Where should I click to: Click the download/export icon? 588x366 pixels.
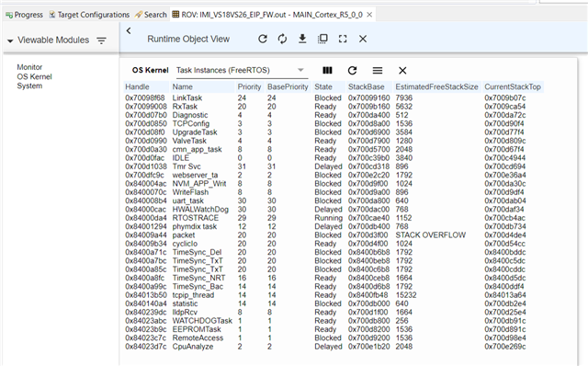click(x=302, y=39)
